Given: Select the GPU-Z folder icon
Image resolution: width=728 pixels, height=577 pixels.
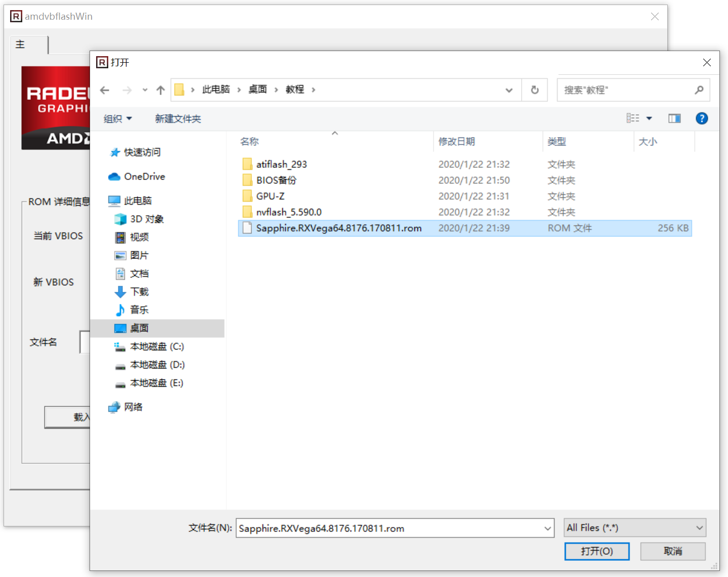Looking at the screenshot, I should [247, 196].
